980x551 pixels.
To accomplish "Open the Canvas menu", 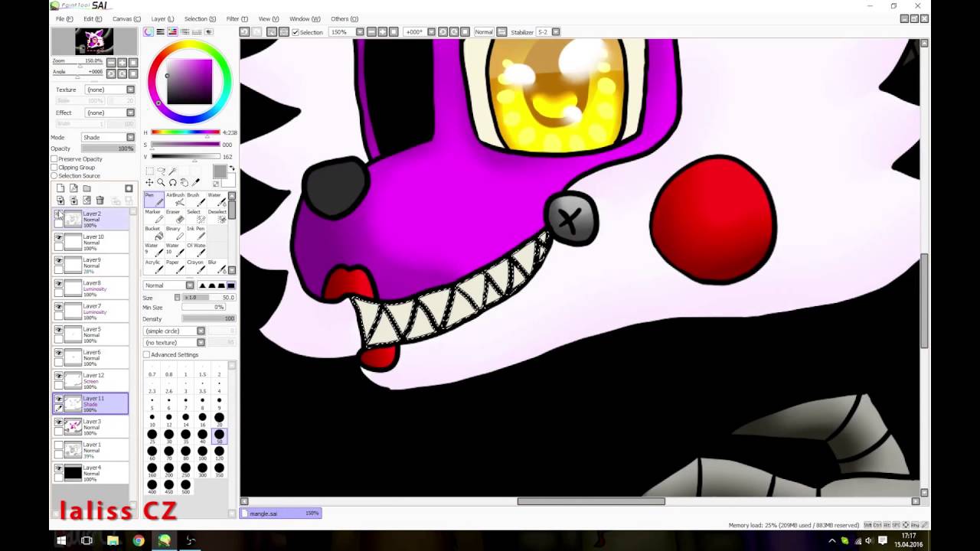I will (126, 19).
